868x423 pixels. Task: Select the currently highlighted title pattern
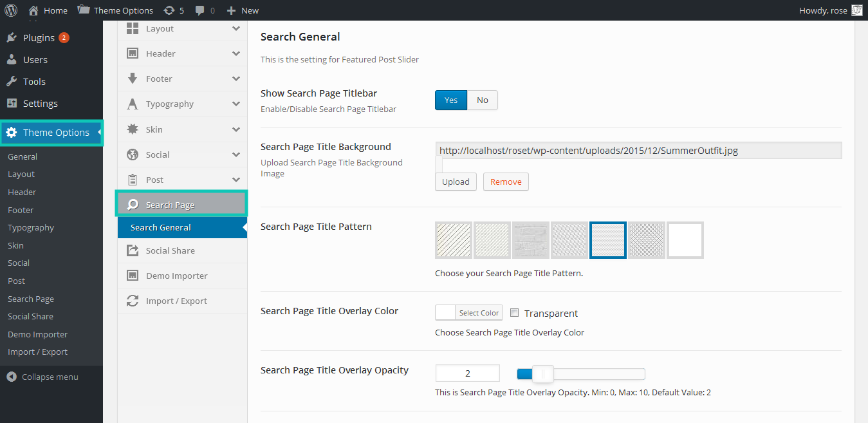[608, 240]
